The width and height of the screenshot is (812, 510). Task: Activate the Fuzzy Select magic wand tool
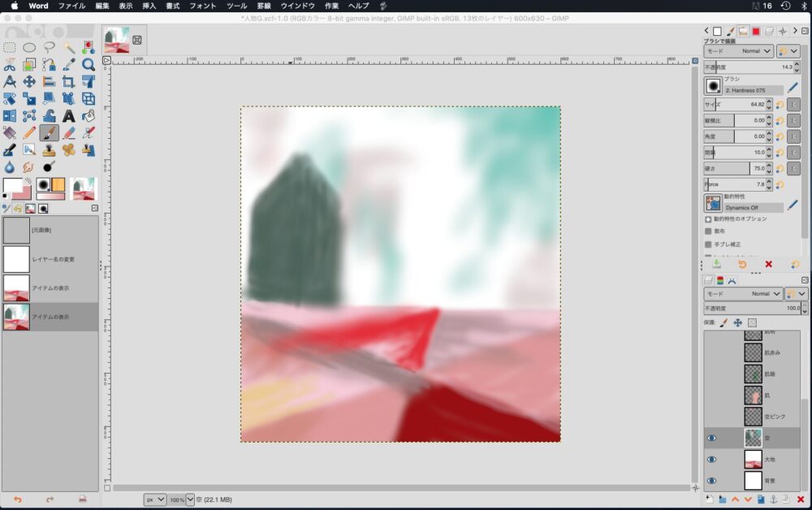point(69,47)
